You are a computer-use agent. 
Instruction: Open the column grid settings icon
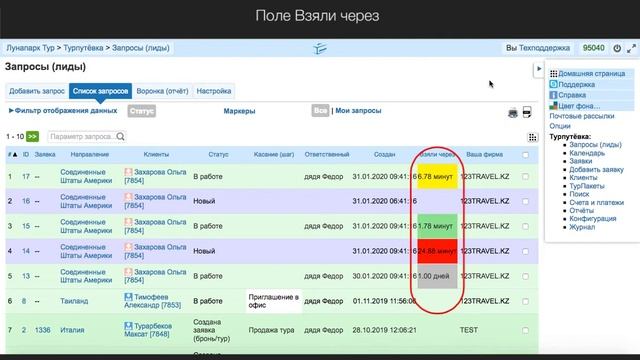pos(532,138)
